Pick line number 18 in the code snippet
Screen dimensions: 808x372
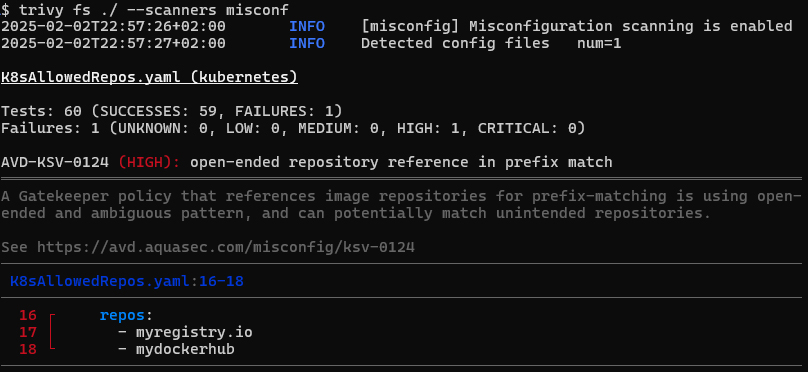click(28, 349)
